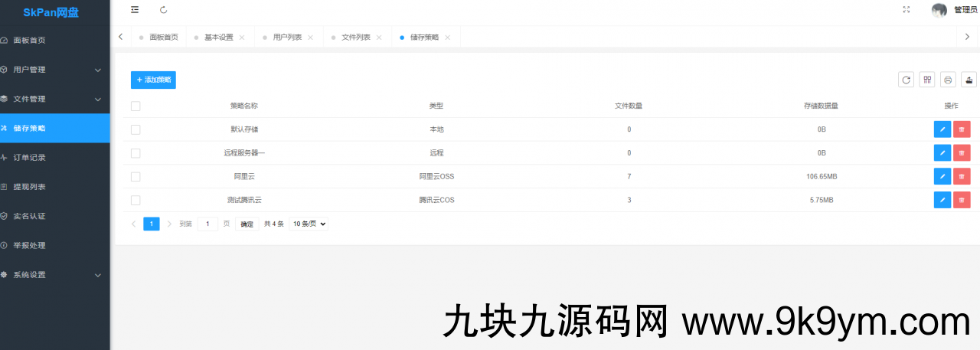Switch to the 文件列表 tab

[x=355, y=37]
